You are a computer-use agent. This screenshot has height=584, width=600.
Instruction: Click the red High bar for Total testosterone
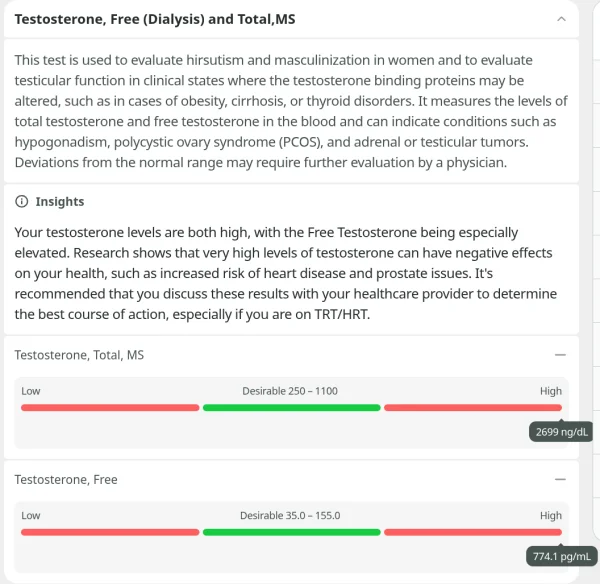click(472, 408)
